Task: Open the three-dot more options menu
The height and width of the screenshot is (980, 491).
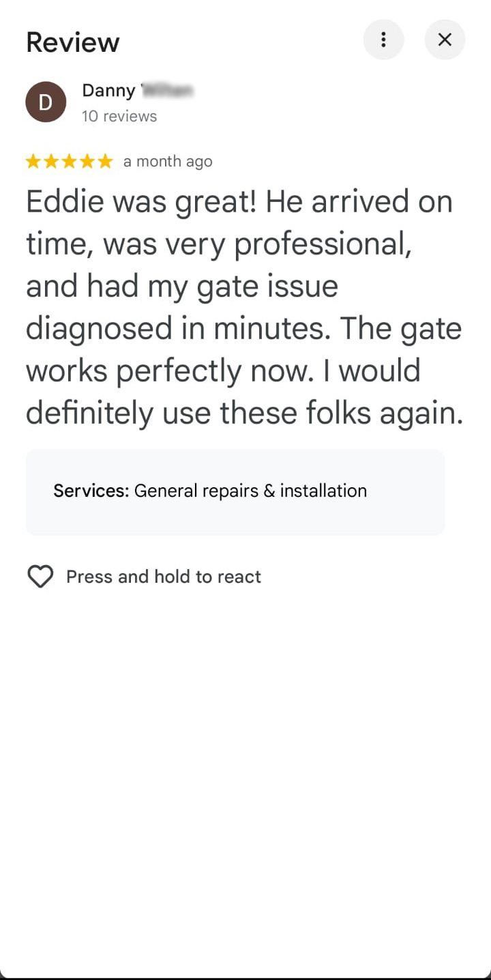Action: (x=383, y=40)
